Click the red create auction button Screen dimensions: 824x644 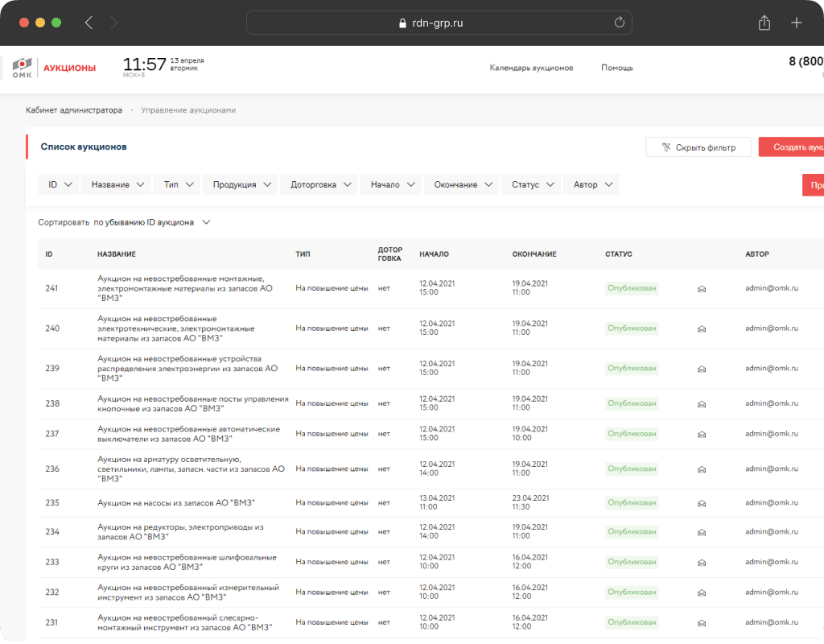tap(792, 147)
